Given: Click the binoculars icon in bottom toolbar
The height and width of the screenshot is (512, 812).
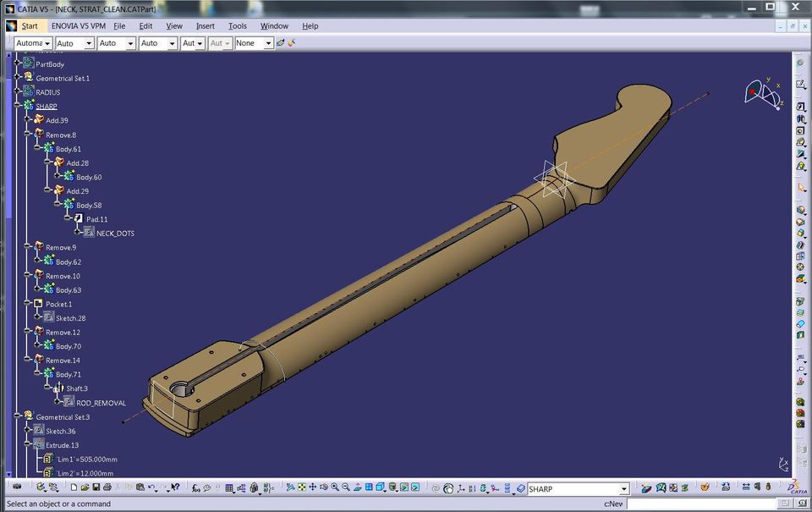Looking at the screenshot, I should click(17, 487).
